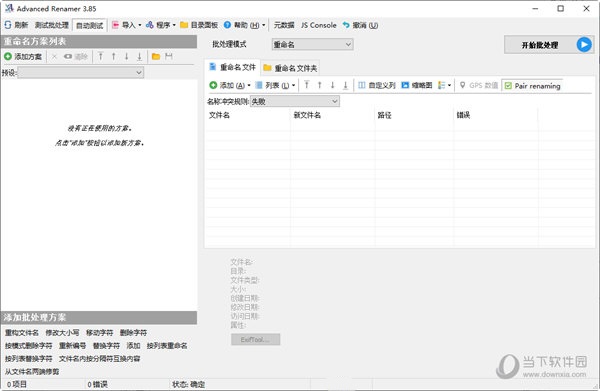Switch to the 重命名文件 tab

point(233,67)
